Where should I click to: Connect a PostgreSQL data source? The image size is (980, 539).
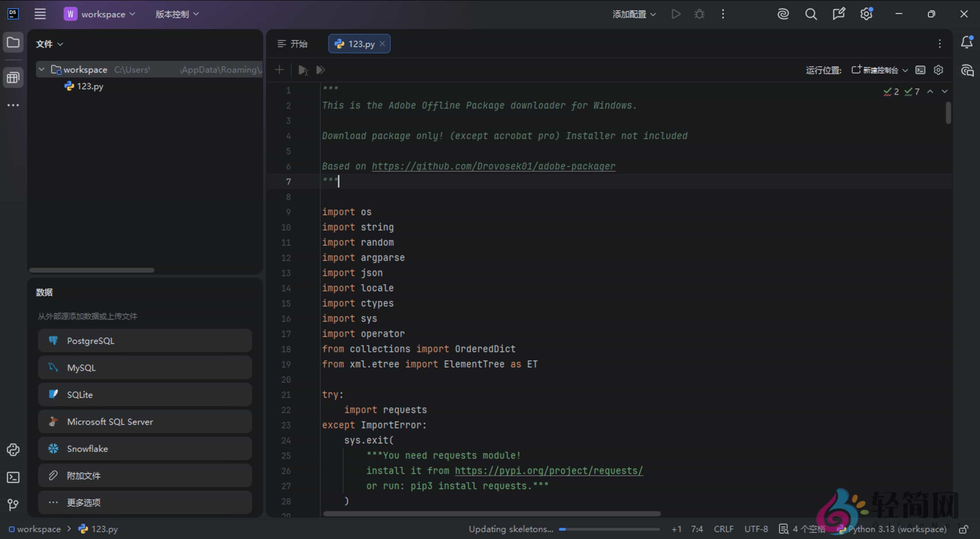(x=144, y=340)
